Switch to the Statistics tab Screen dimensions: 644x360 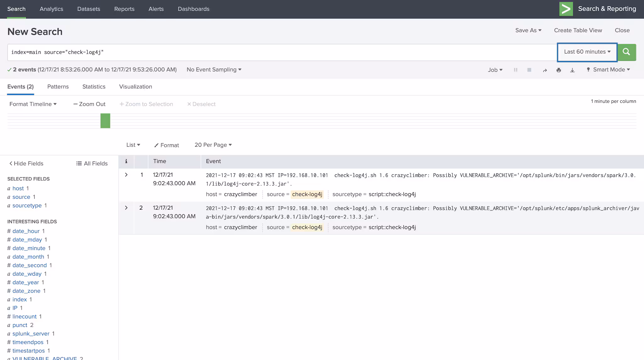(x=94, y=87)
